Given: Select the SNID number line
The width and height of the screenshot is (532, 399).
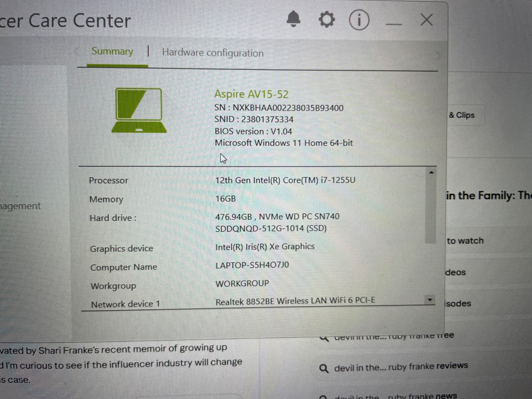Looking at the screenshot, I should [254, 119].
